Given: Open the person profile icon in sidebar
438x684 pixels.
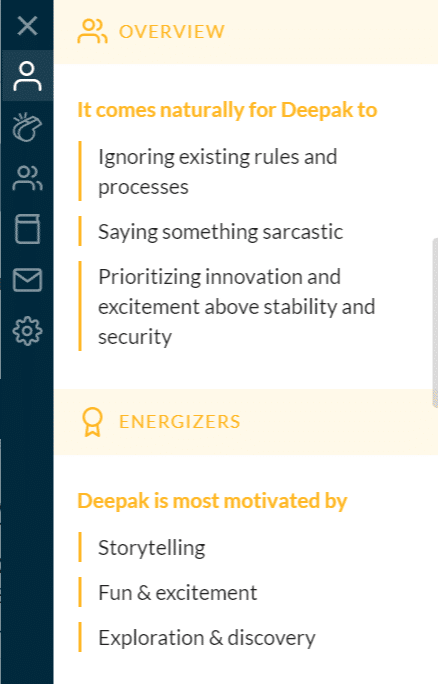Looking at the screenshot, I should click(27, 76).
